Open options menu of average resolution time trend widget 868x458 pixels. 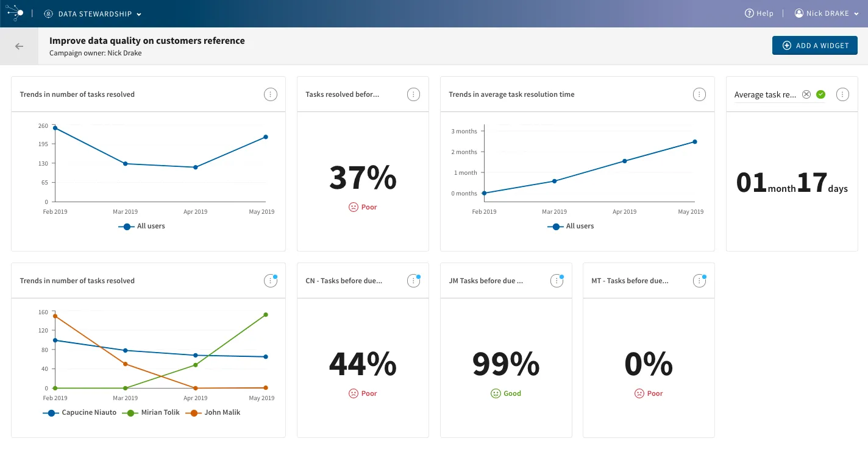[x=700, y=94]
